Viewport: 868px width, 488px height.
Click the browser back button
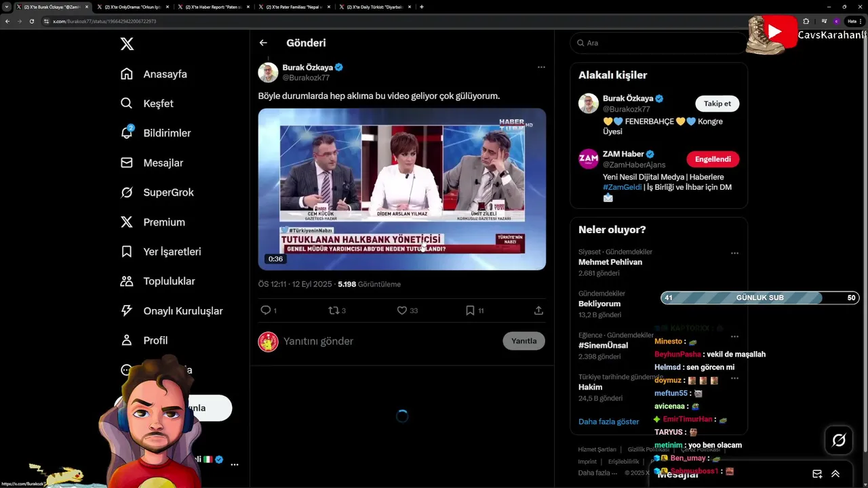(x=7, y=21)
